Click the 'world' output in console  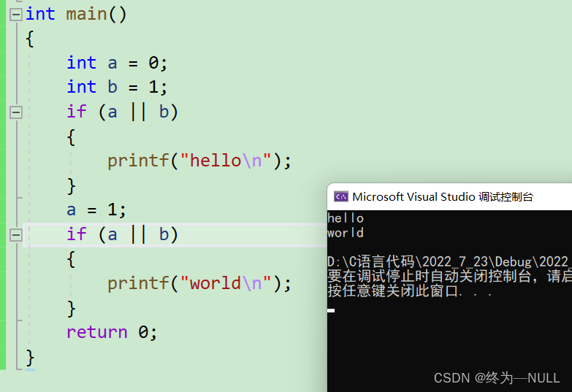pos(346,233)
